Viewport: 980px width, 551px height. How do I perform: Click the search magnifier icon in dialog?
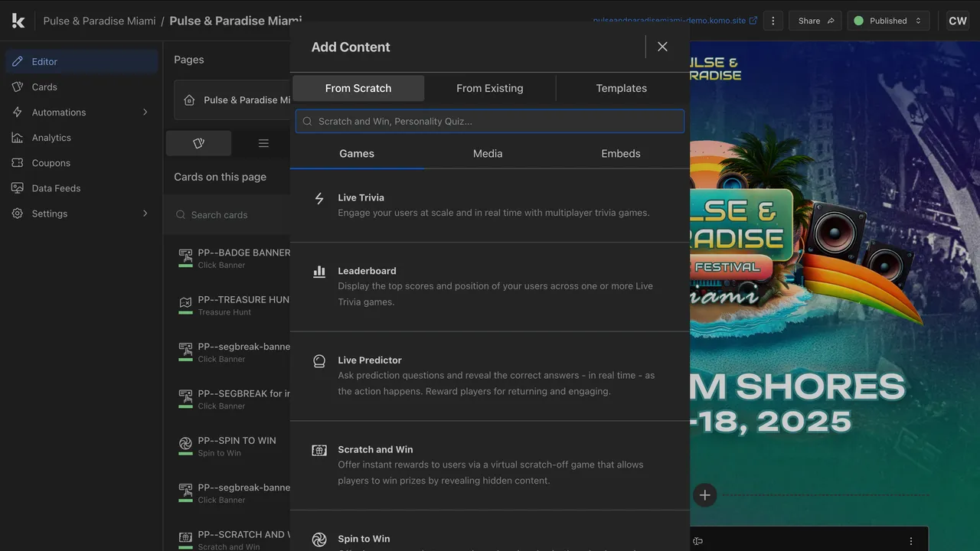pos(308,121)
